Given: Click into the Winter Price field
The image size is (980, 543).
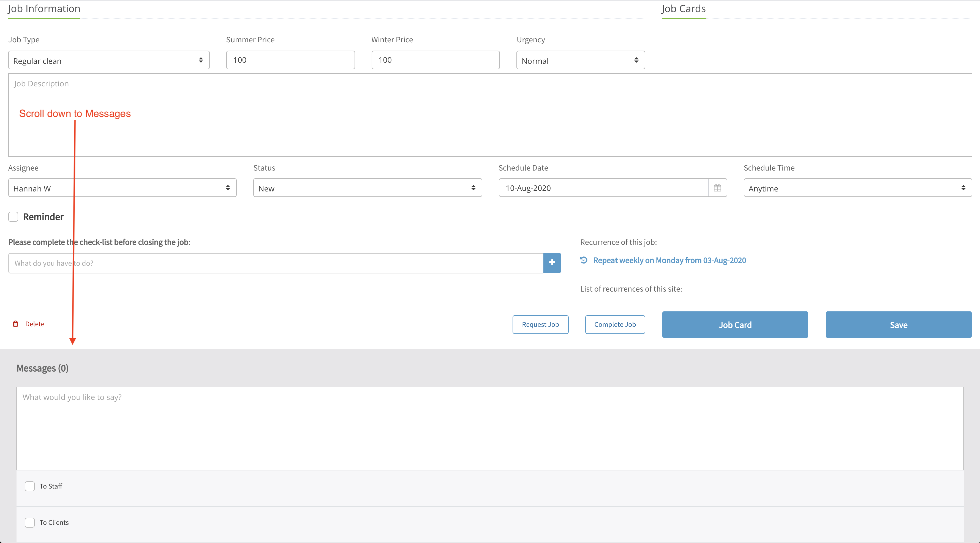Looking at the screenshot, I should click(435, 60).
